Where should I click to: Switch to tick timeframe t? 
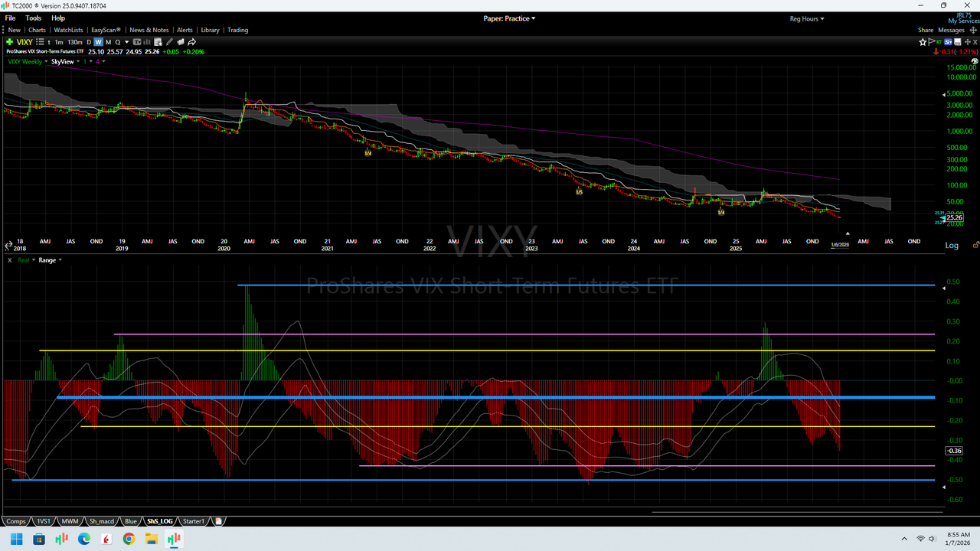[49, 42]
